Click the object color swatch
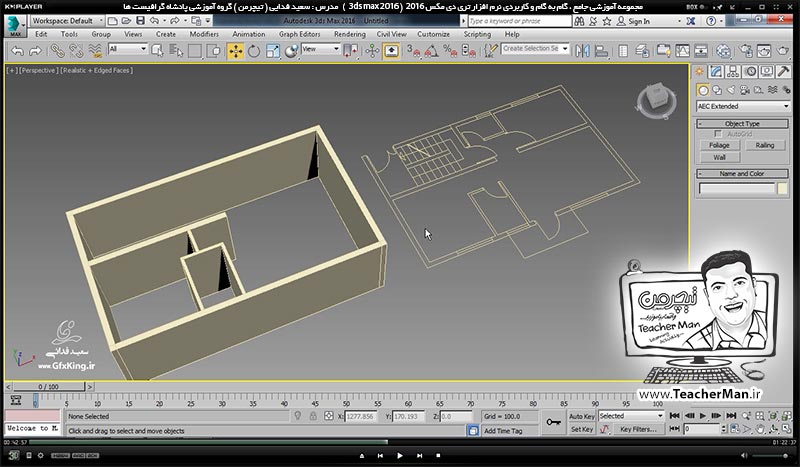The height and width of the screenshot is (467, 800). click(783, 189)
